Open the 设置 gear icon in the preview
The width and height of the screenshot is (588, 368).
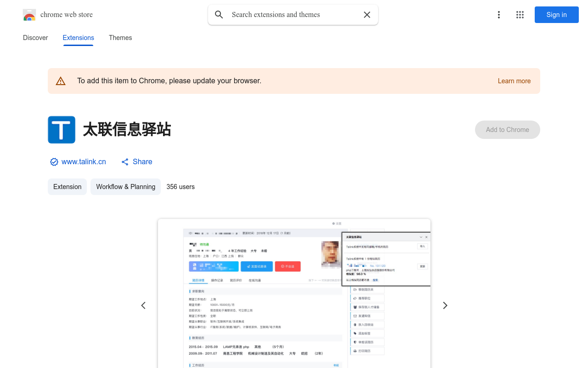334,223
